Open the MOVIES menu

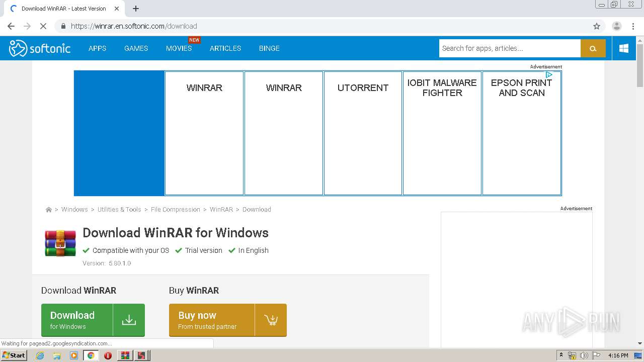179,48
